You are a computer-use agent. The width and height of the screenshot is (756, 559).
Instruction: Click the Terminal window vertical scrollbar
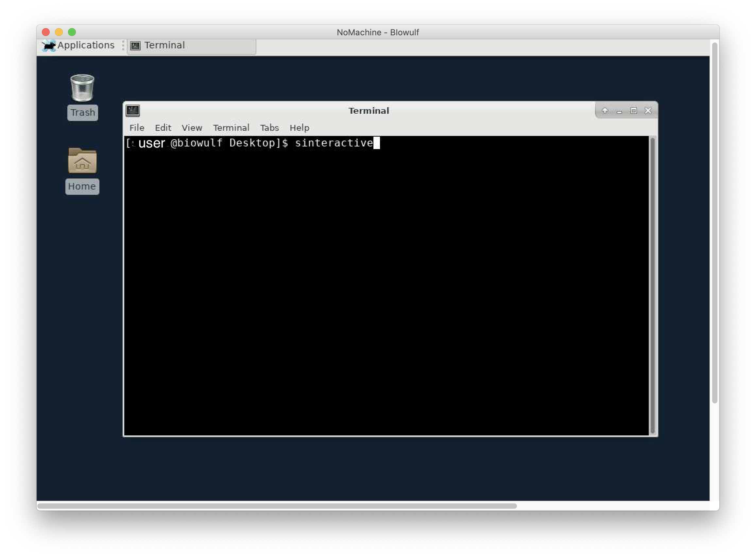652,286
